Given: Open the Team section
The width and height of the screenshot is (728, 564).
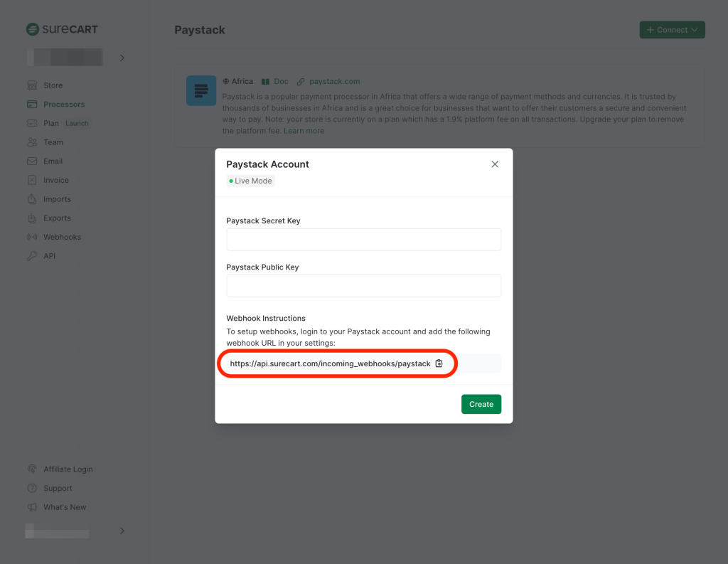Looking at the screenshot, I should (52, 142).
